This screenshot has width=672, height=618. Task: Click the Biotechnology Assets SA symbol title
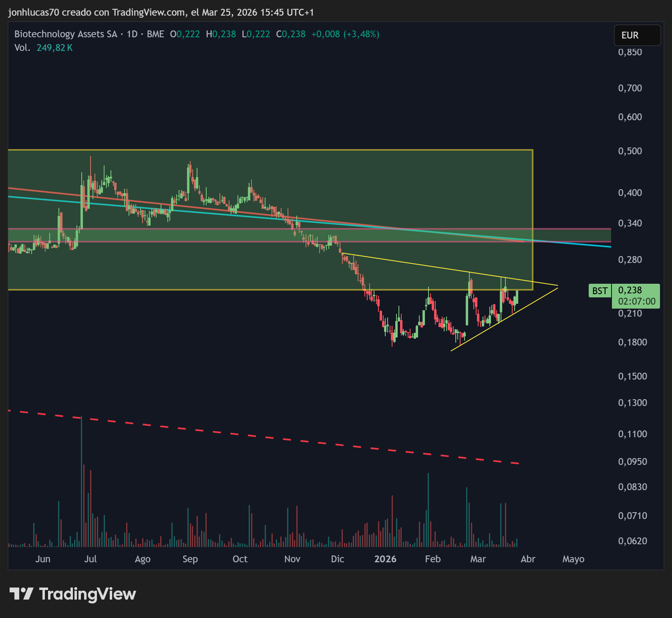click(66, 34)
